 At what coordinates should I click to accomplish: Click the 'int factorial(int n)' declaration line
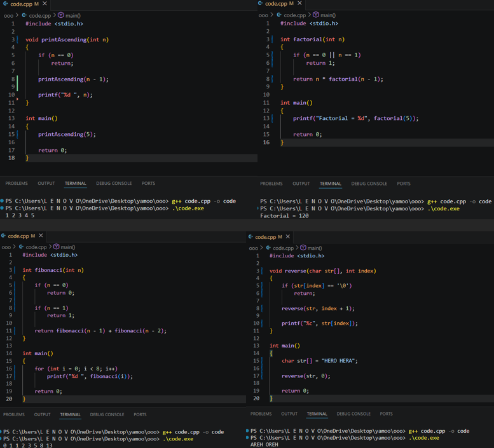[x=313, y=39]
